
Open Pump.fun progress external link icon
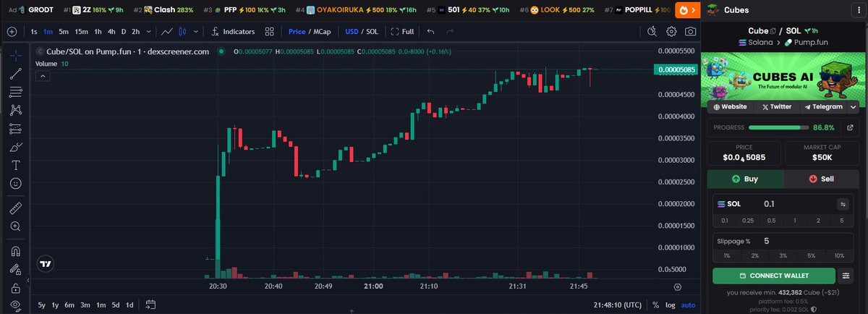[x=850, y=127]
